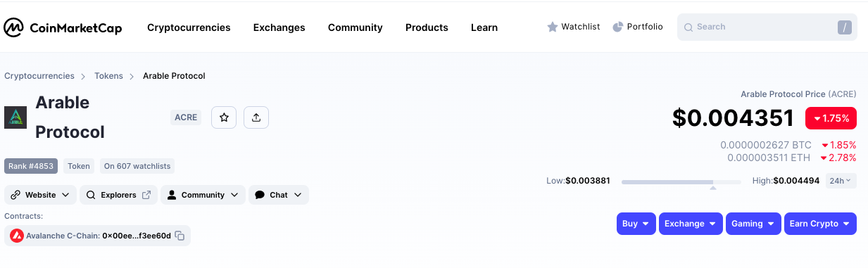This screenshot has width=868, height=268.
Task: Click the Rank #4853 badge
Action: pos(31,166)
